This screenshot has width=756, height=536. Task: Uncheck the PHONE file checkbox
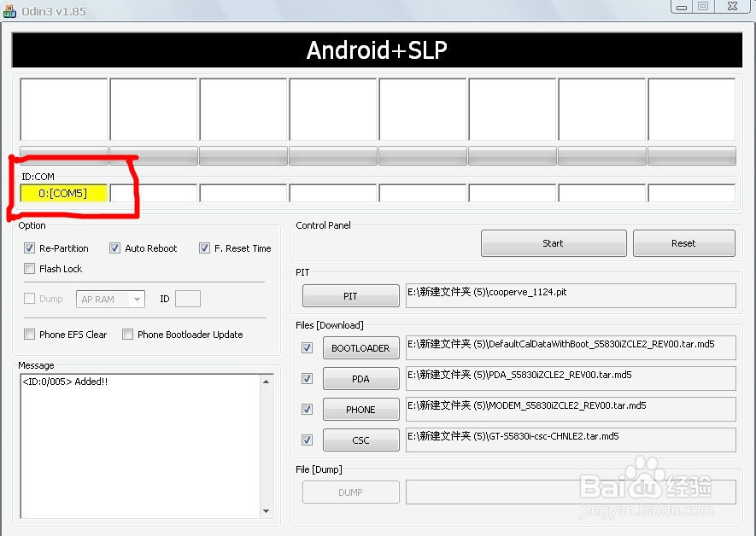[308, 410]
